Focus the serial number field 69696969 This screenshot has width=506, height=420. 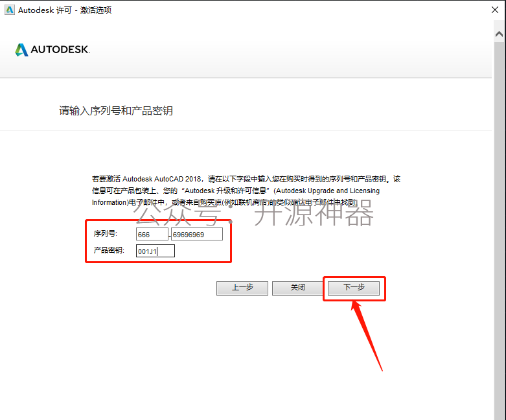click(x=197, y=235)
